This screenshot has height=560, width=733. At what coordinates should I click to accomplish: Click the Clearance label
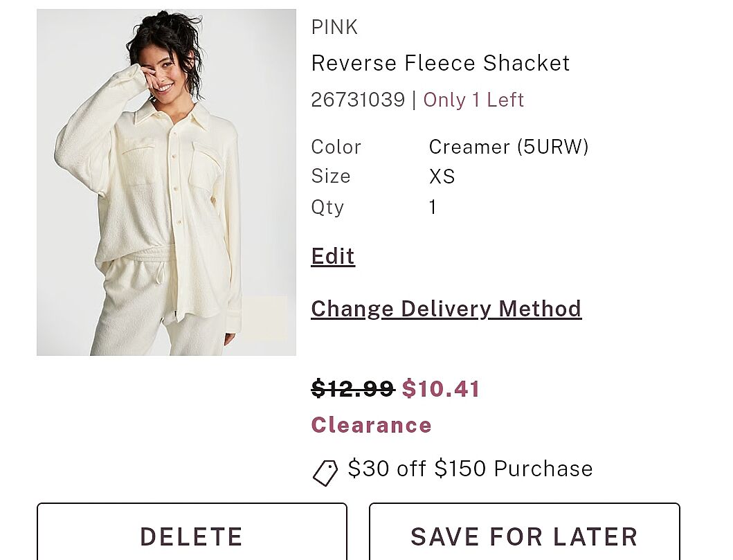point(371,425)
